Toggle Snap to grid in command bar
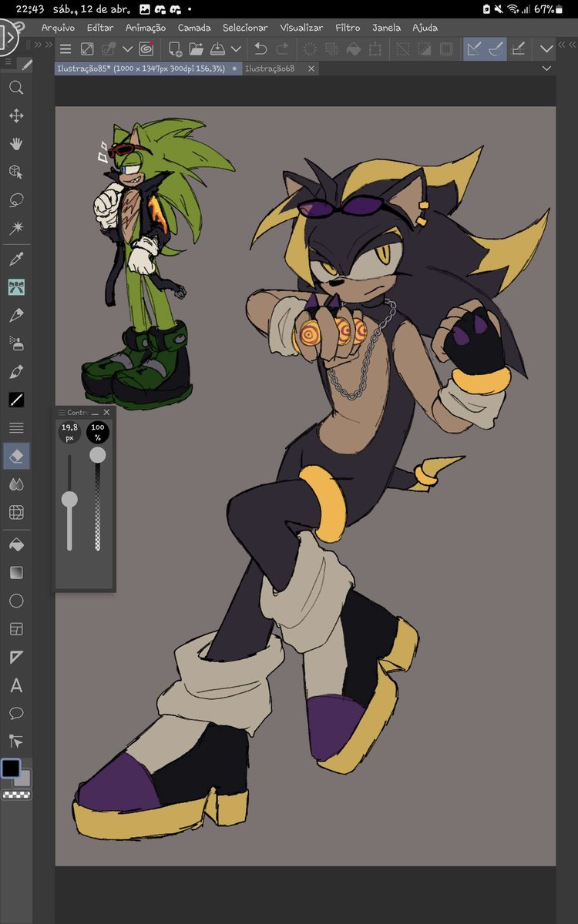The height and width of the screenshot is (924, 578). coord(519,49)
